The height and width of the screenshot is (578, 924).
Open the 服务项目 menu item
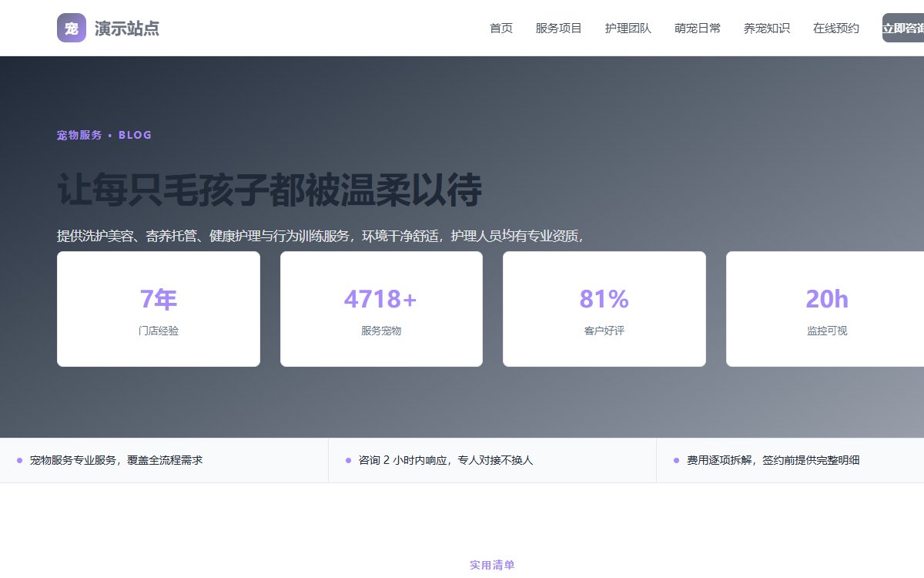point(559,29)
